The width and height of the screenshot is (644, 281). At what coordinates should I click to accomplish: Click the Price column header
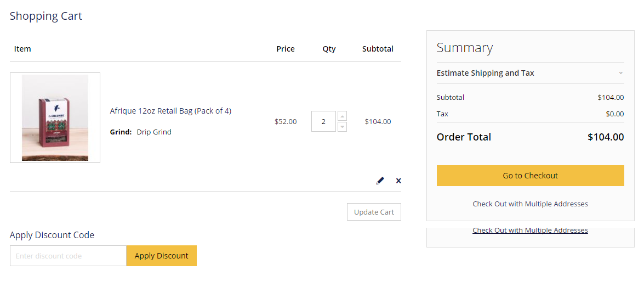click(x=286, y=49)
